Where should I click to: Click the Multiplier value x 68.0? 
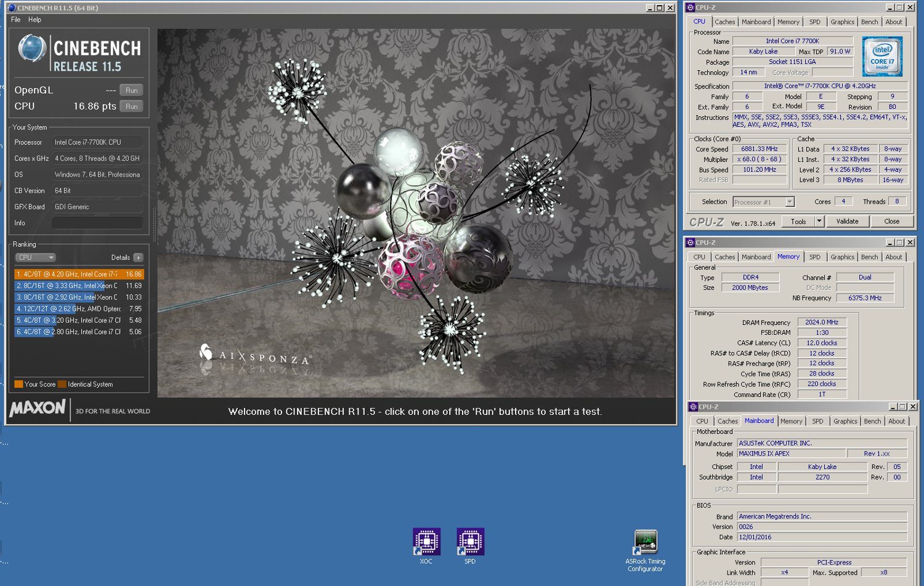pos(760,159)
